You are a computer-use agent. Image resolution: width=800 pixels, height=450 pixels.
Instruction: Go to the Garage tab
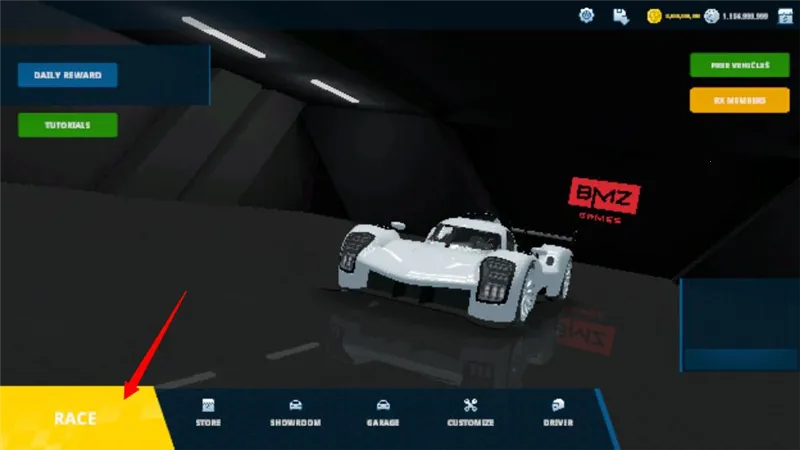coord(382,413)
